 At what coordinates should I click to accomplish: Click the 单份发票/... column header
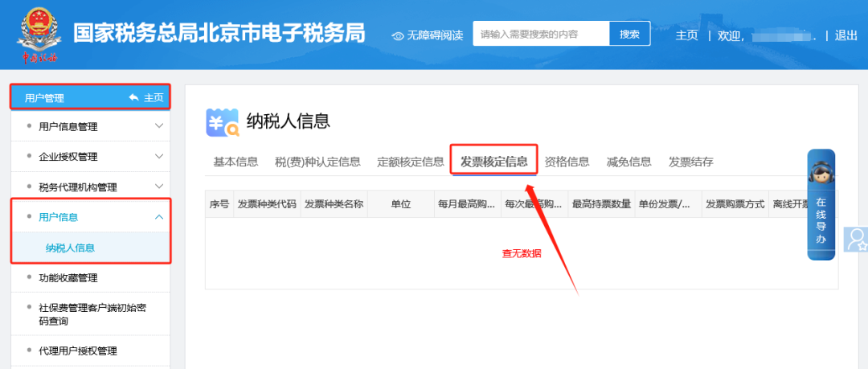[x=669, y=204]
